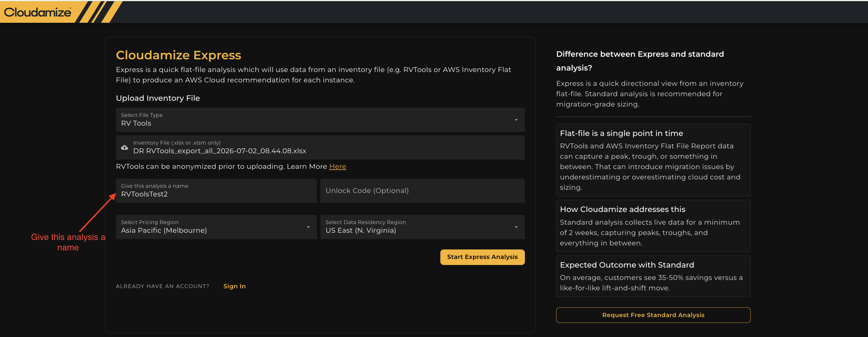
Task: Click How Cloudamize addresses this title
Action: (622, 209)
